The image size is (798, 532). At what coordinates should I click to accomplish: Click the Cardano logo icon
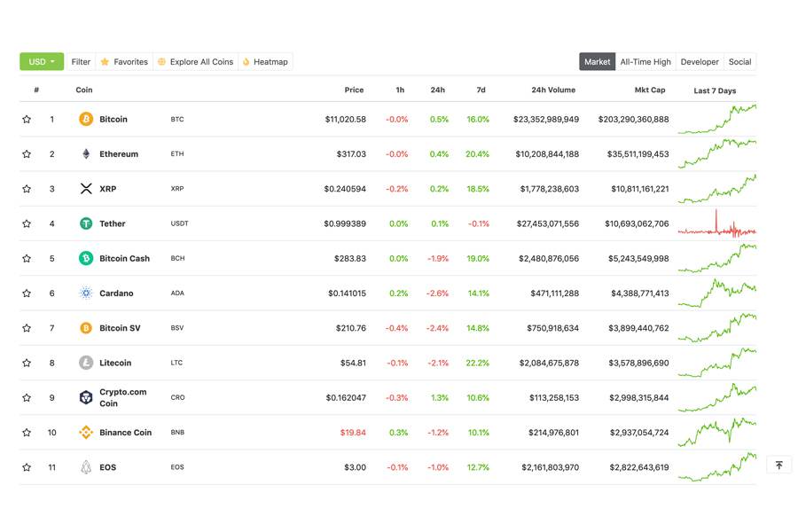point(86,293)
